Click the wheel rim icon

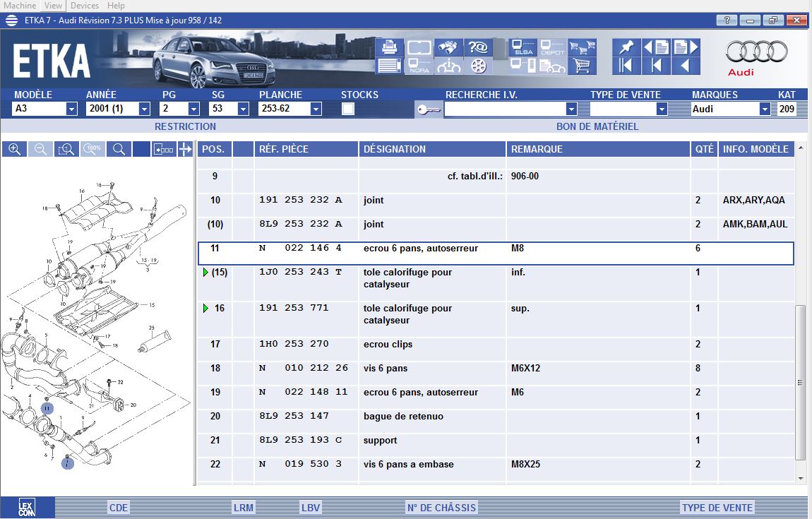479,66
